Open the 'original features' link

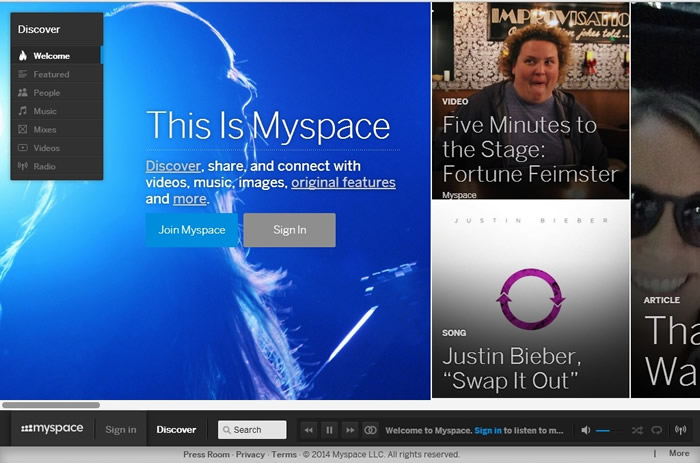[343, 183]
